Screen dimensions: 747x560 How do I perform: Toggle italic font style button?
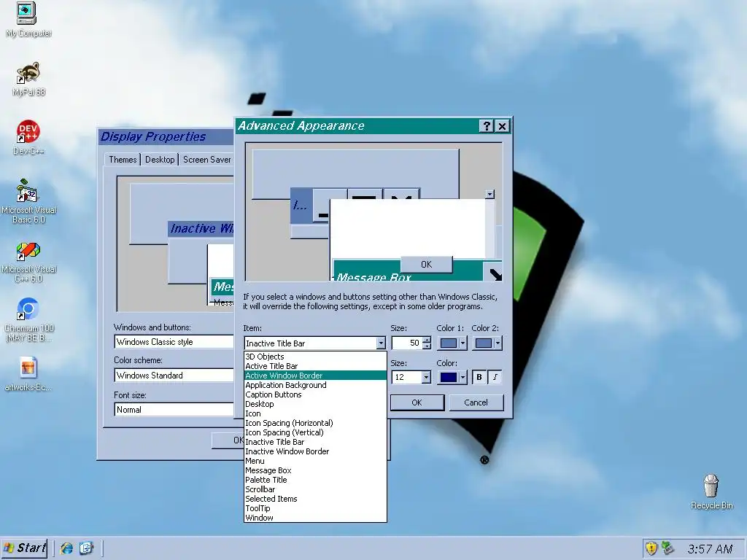pos(495,377)
